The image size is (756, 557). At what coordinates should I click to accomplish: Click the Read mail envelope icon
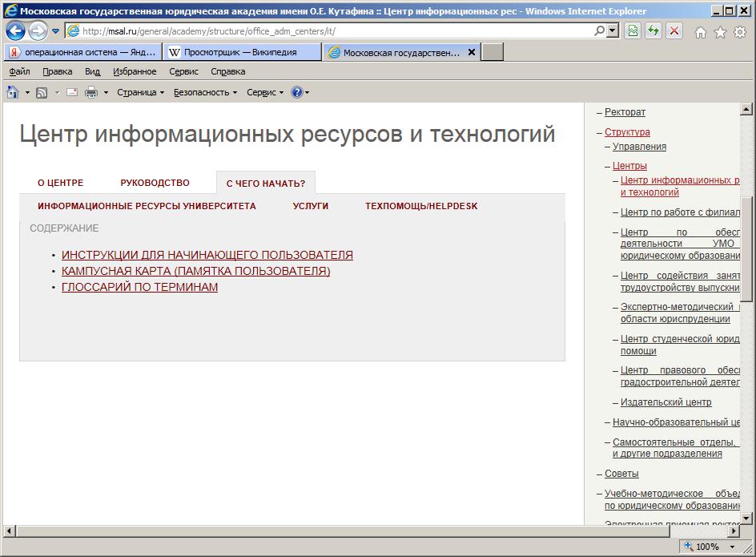pyautogui.click(x=72, y=92)
